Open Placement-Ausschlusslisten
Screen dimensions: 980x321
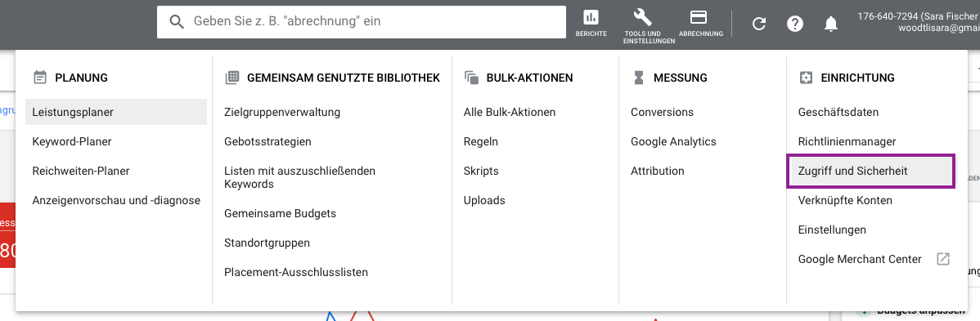tap(296, 272)
